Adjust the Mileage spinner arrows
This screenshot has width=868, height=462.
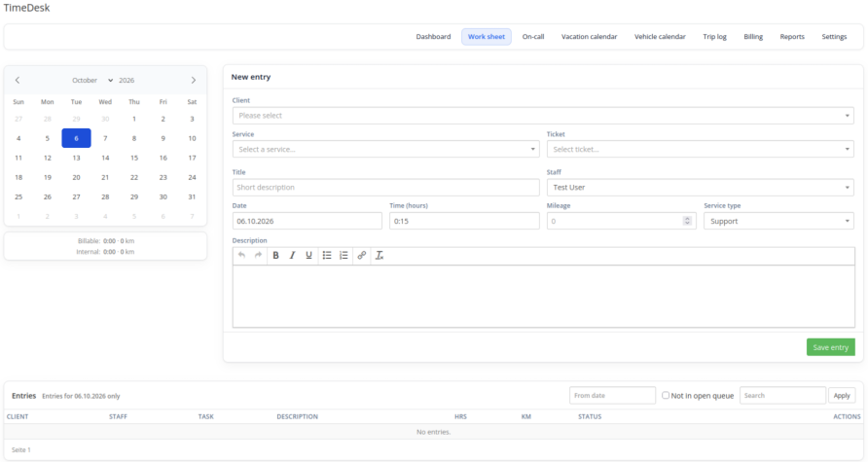click(687, 221)
